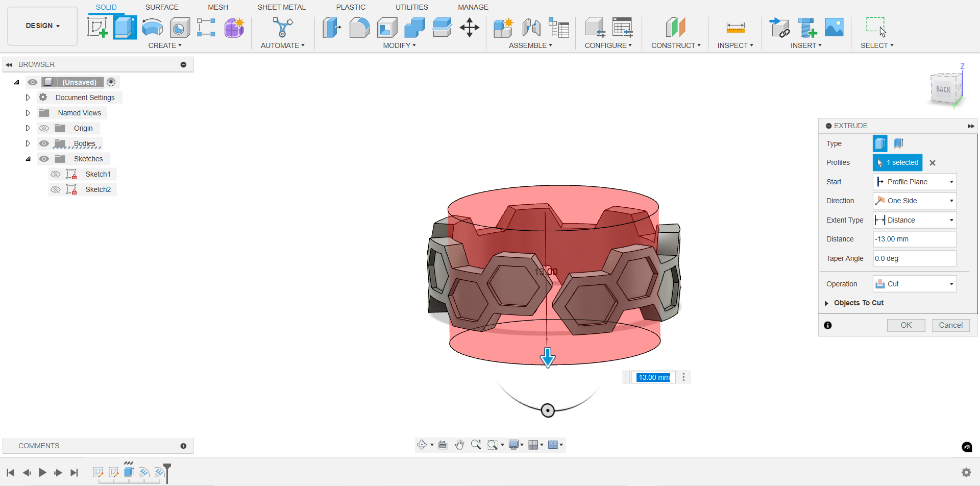980x486 pixels.
Task: Show the hidden Sketch1
Action: [56, 174]
